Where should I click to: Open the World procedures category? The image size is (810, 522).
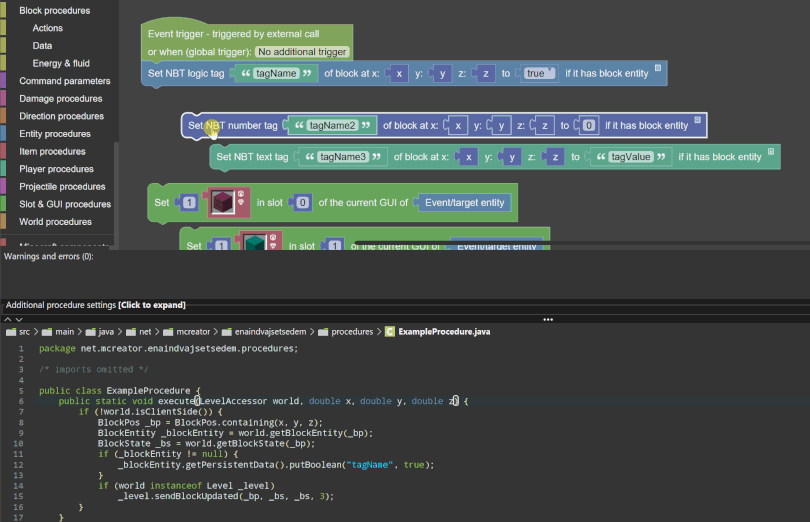point(55,221)
